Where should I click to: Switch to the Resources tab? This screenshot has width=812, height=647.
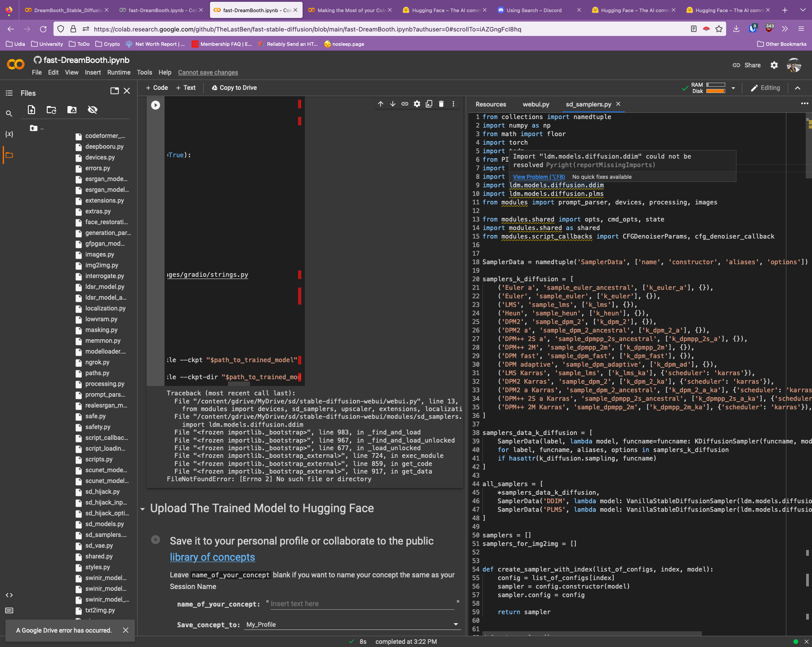[x=491, y=104]
